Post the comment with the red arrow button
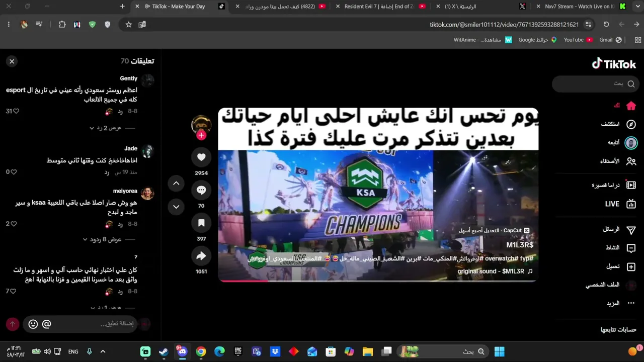 (x=13, y=324)
